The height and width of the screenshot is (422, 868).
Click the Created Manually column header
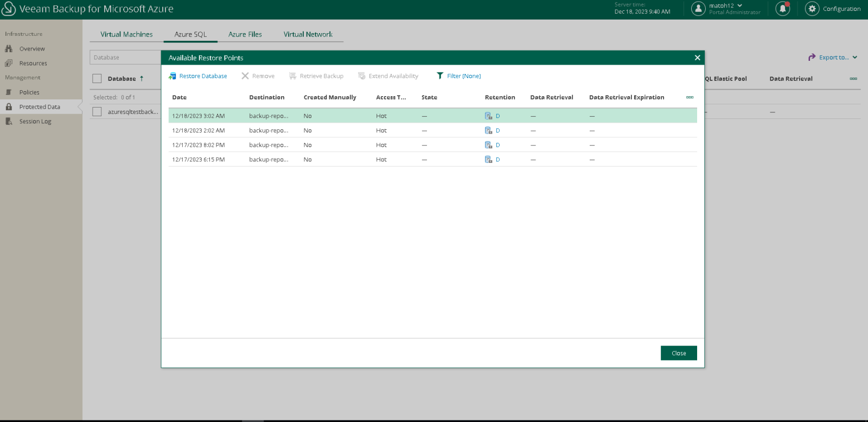330,97
